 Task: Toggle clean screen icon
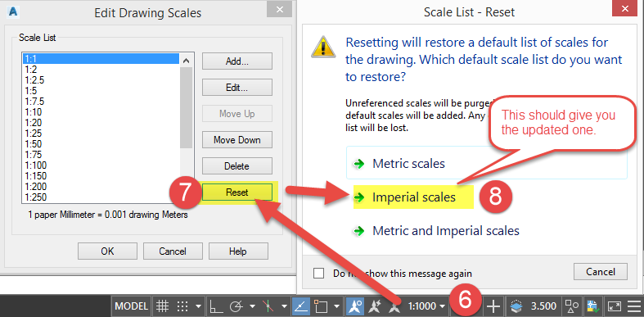[615, 306]
